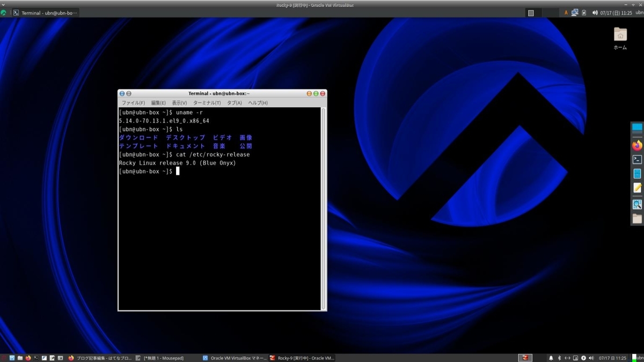The image size is (644, 362).
Task: Click the workspace switcher in guest top panel
Action: pos(543,13)
